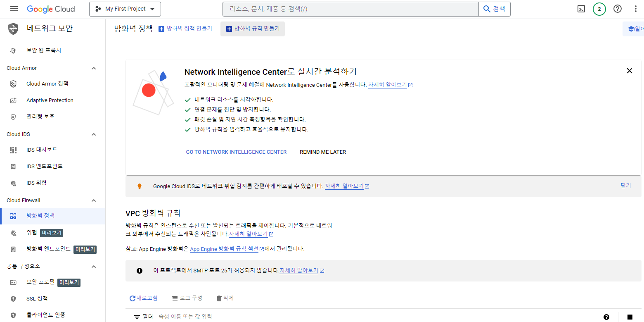The width and height of the screenshot is (644, 322).
Task: Collapse the Cloud Armor section
Action: [94, 68]
